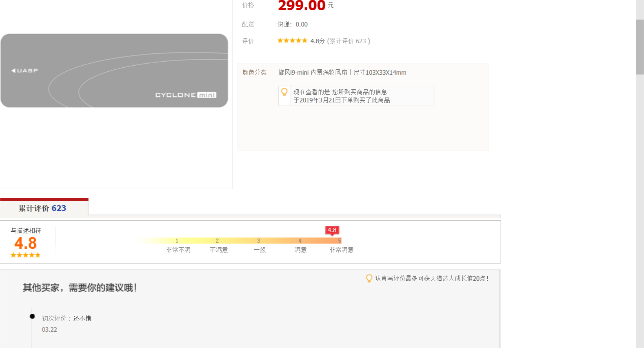
Task: Click the 与描述相符 label
Action: (26, 231)
